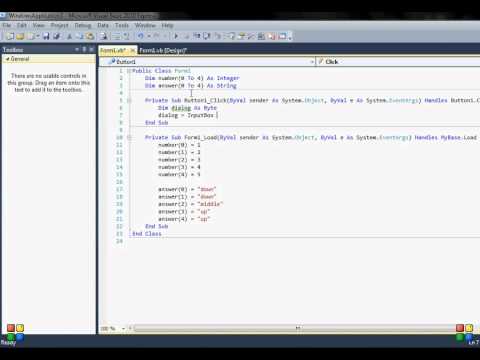Click the Copy toolbar icon
The width and height of the screenshot is (480, 360).
pyautogui.click(x=80, y=36)
